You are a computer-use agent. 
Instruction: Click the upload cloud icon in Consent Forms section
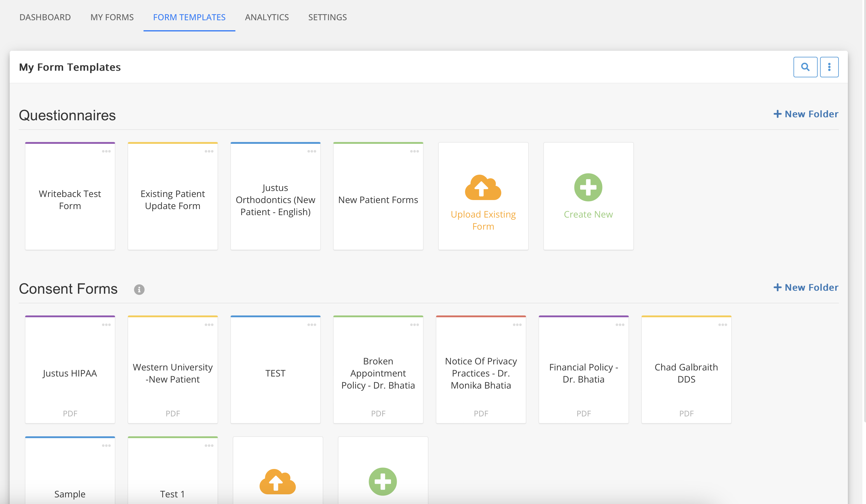[277, 482]
